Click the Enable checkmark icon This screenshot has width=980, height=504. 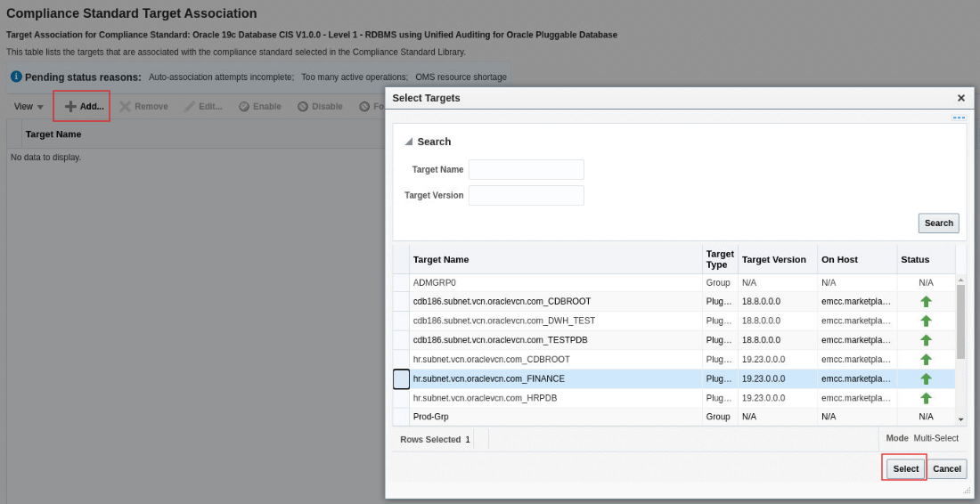[244, 107]
